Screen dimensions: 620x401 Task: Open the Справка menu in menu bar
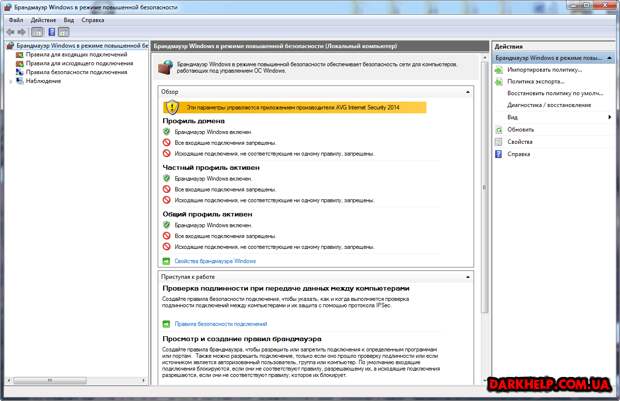[93, 20]
